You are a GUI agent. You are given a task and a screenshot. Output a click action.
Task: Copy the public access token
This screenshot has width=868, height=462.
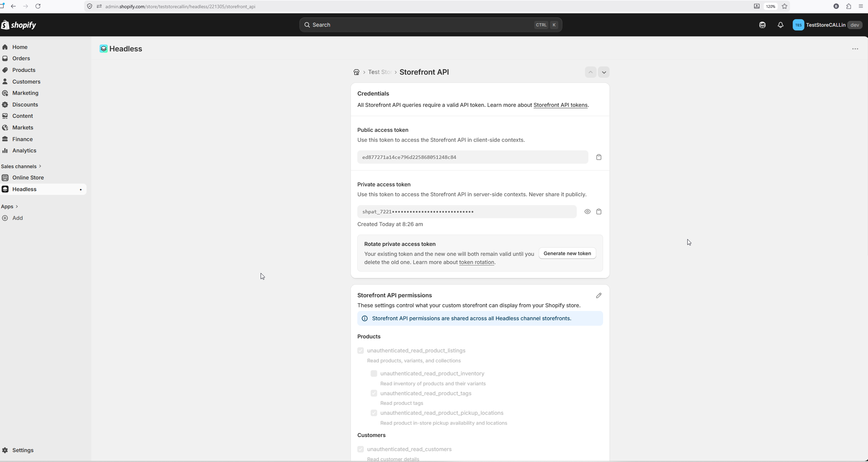599,157
